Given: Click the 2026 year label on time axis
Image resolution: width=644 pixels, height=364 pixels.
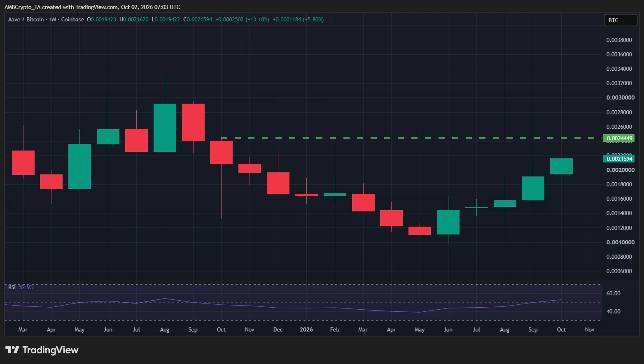Looking at the screenshot, I should coord(306,329).
